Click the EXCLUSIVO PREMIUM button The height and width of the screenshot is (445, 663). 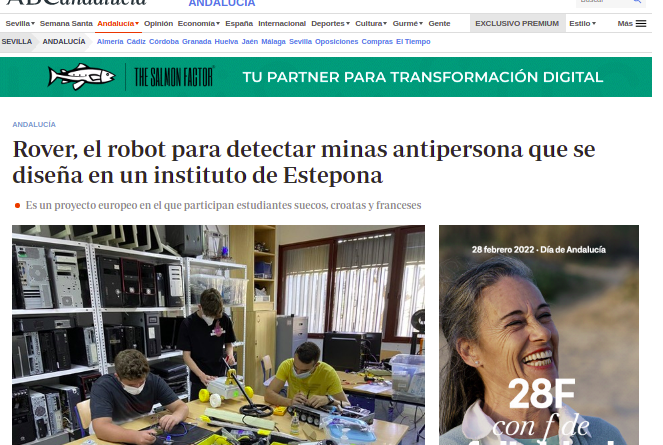pos(517,23)
